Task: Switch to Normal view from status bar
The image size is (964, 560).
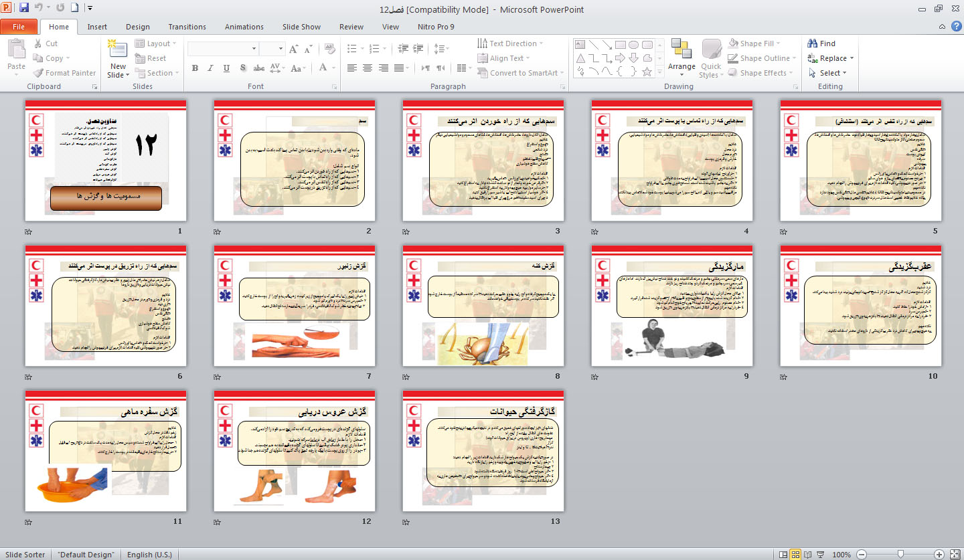Action: (783, 554)
